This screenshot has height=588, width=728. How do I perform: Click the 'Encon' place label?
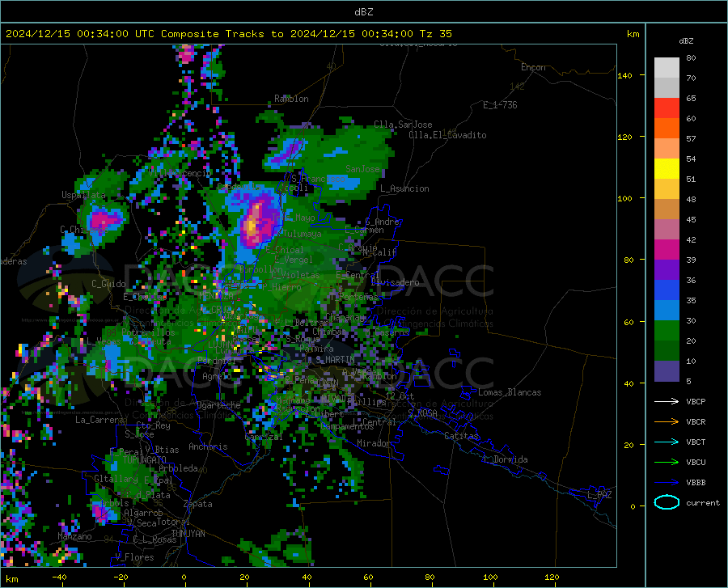[x=533, y=67]
